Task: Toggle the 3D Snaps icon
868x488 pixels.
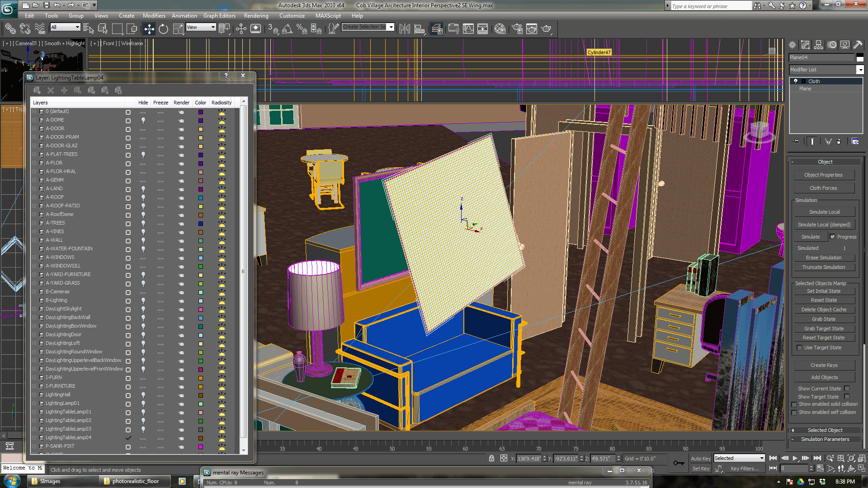Action: pyautogui.click(x=273, y=29)
